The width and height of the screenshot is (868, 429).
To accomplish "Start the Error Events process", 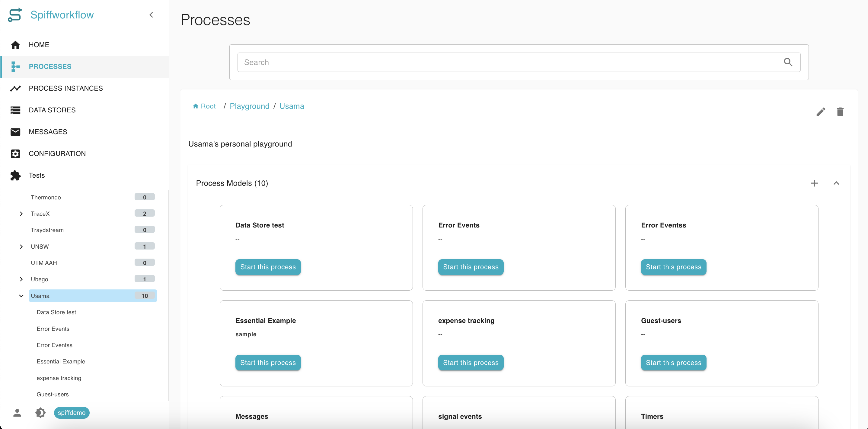I will click(471, 267).
